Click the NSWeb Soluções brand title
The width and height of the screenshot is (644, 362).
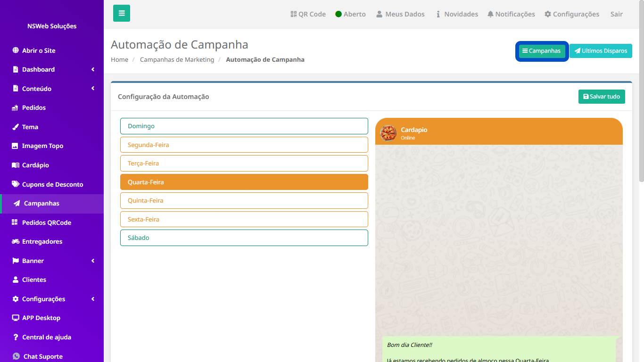52,26
